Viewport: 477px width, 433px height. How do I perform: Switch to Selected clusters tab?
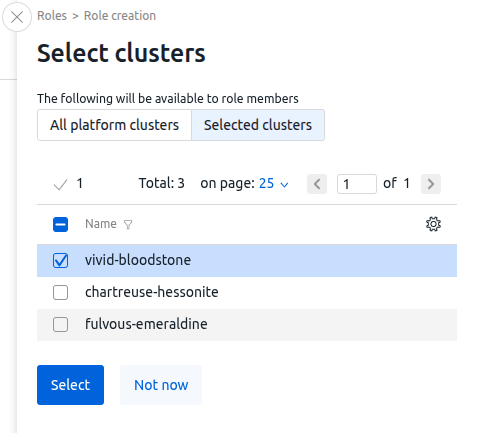(x=258, y=125)
